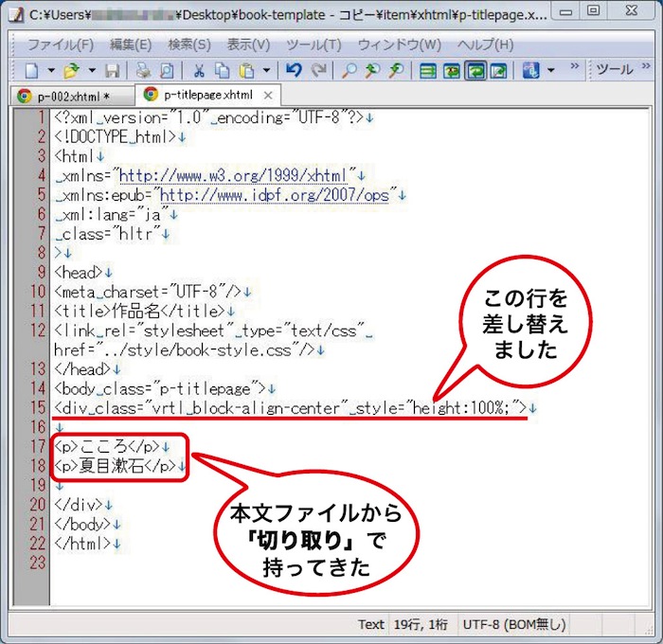Viewport: 663px width, 644px height.
Task: Find previous using the third magnifier icon
Action: [x=396, y=71]
